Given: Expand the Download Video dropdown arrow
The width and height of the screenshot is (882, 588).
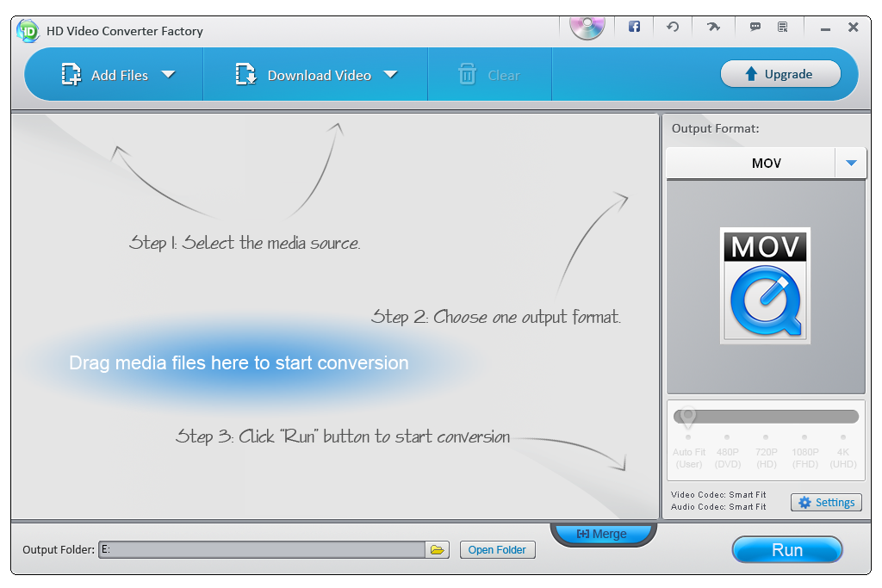Looking at the screenshot, I should pos(390,75).
